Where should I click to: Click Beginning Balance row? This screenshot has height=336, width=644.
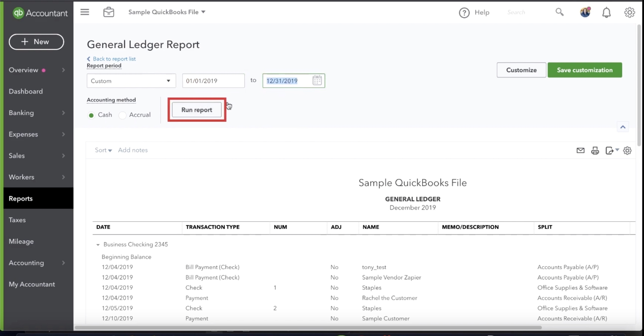[126, 257]
